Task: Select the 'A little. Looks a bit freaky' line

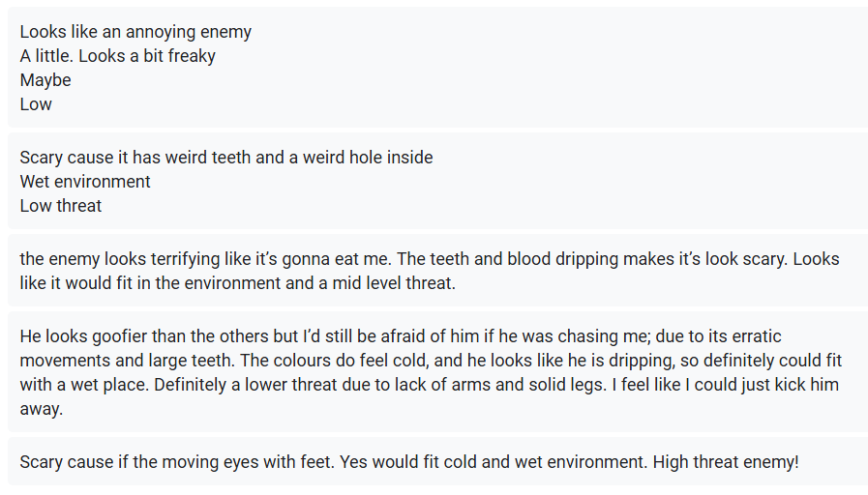Action: click(x=117, y=56)
